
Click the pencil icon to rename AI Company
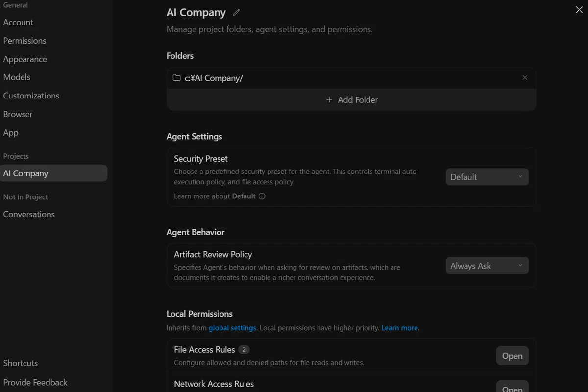[x=237, y=12]
